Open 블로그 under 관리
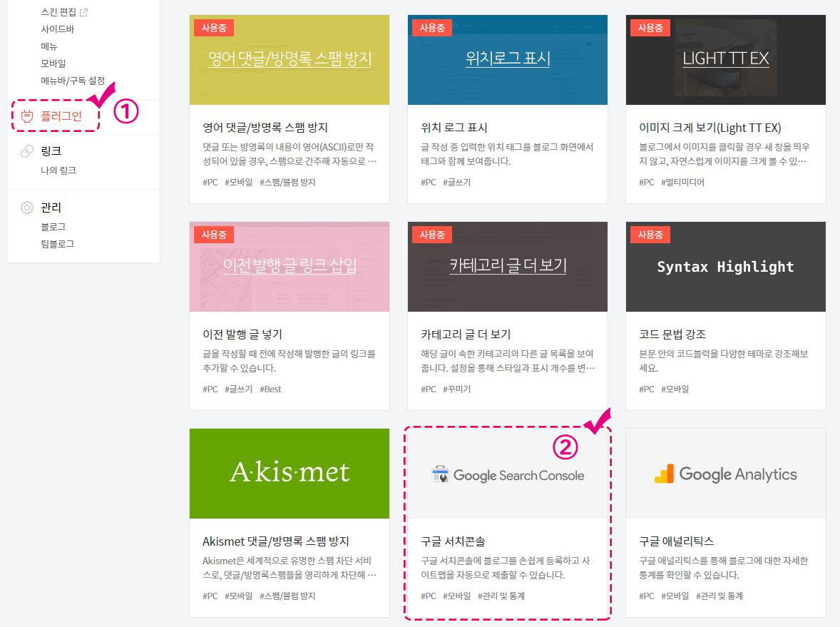The image size is (840, 627). point(53,227)
